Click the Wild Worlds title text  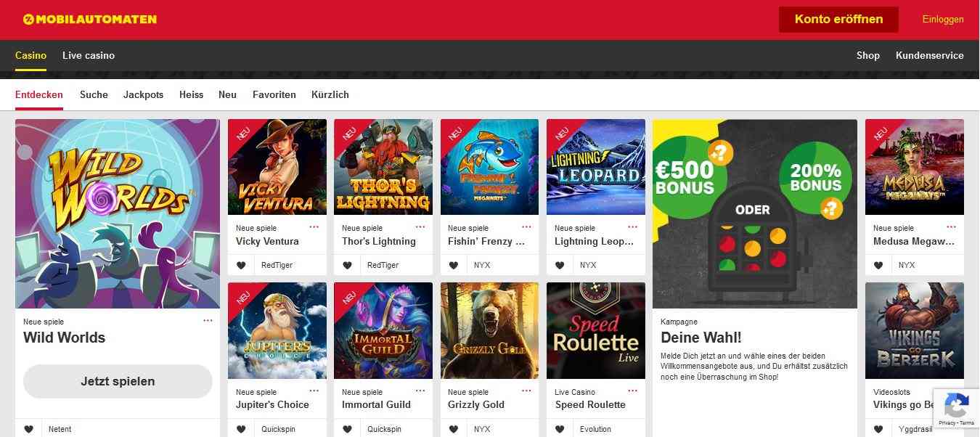64,338
